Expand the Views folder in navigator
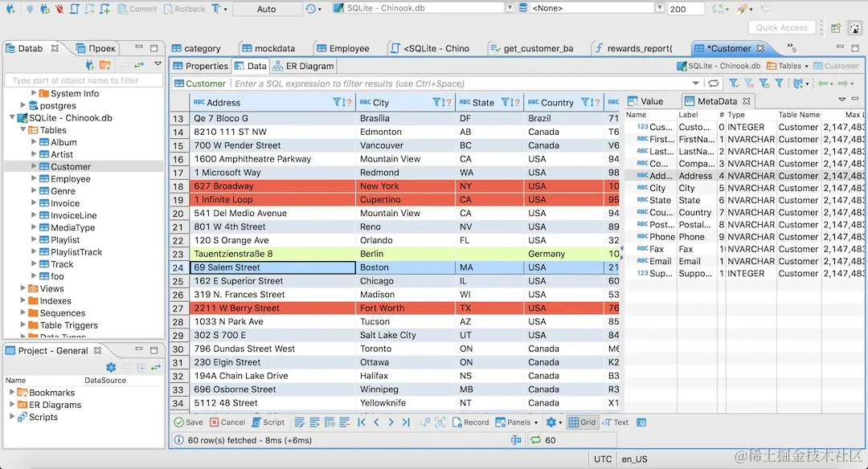 [23, 288]
